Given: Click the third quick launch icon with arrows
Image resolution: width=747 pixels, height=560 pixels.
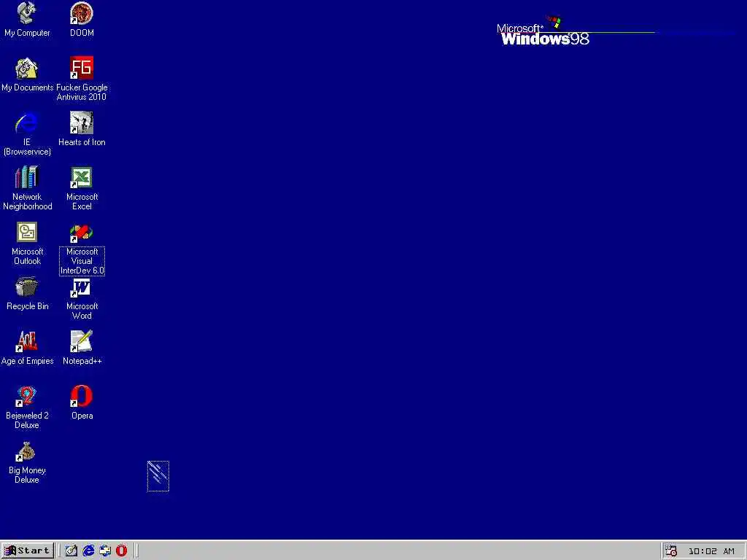Looking at the screenshot, I should click(105, 551).
